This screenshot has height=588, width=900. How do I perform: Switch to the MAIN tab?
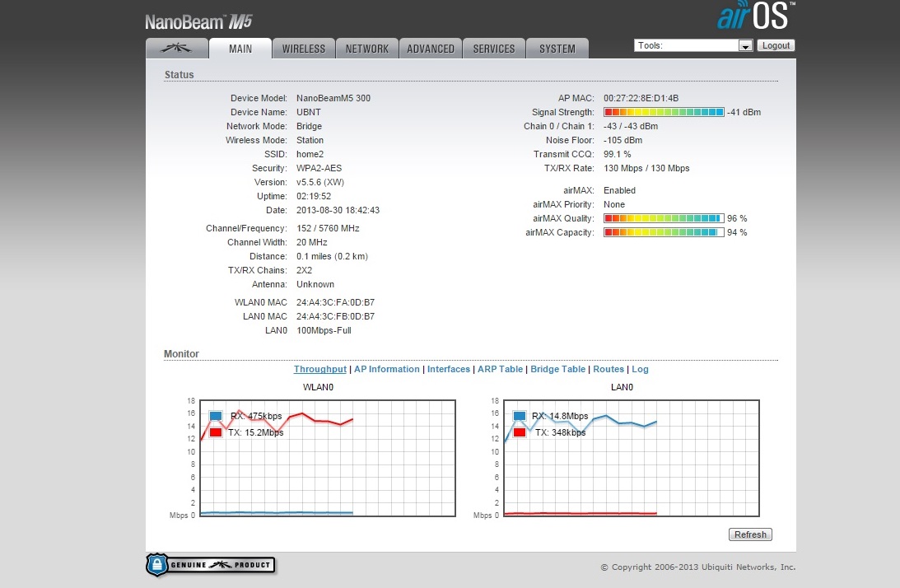point(240,49)
